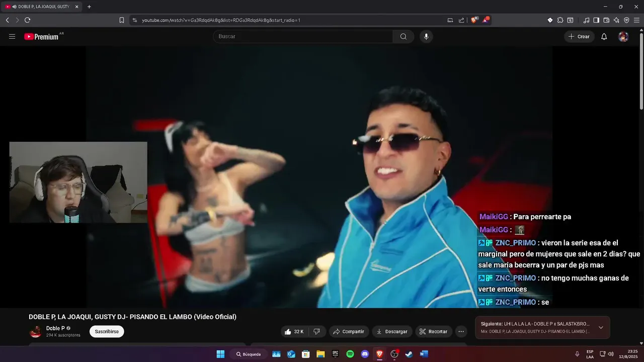Click the Descargar download button
This screenshot has width=644, height=362.
click(392, 331)
